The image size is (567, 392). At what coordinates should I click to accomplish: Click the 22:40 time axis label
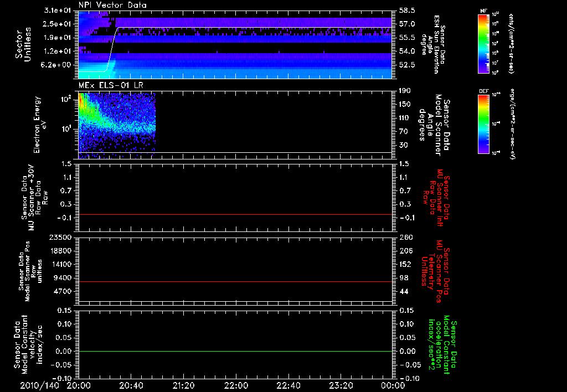coord(288,385)
